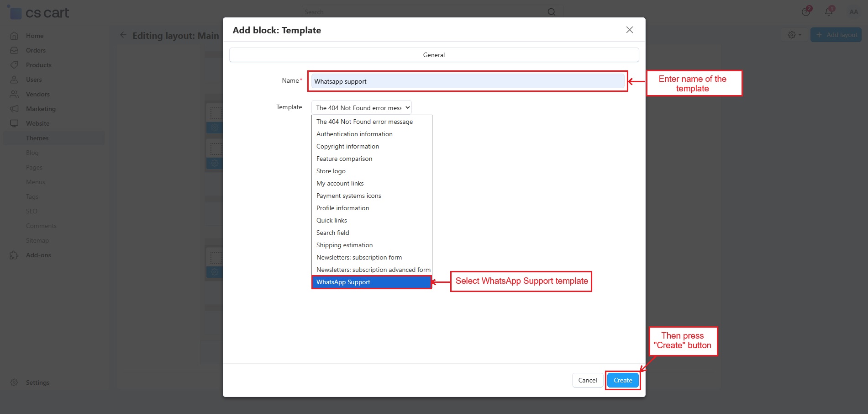This screenshot has height=414, width=868.
Task: Close the Add block: Template dialog
Action: click(x=629, y=30)
